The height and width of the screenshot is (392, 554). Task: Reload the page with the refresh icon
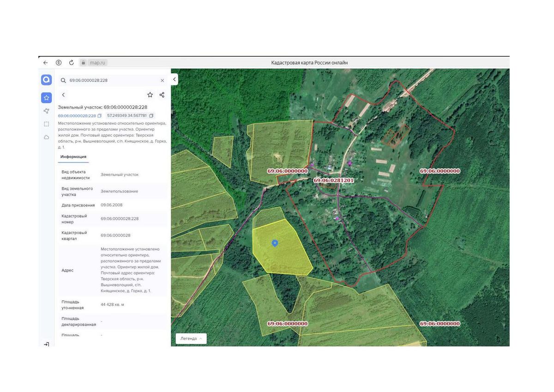click(x=72, y=63)
